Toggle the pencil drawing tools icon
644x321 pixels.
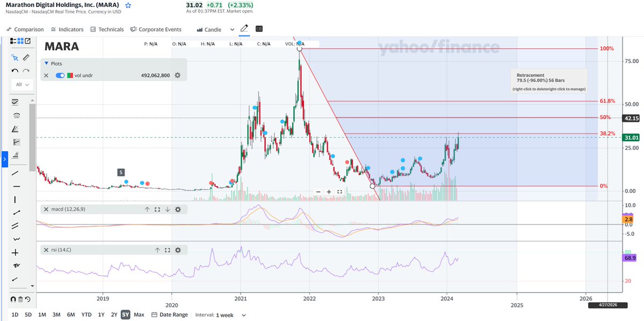click(x=244, y=28)
